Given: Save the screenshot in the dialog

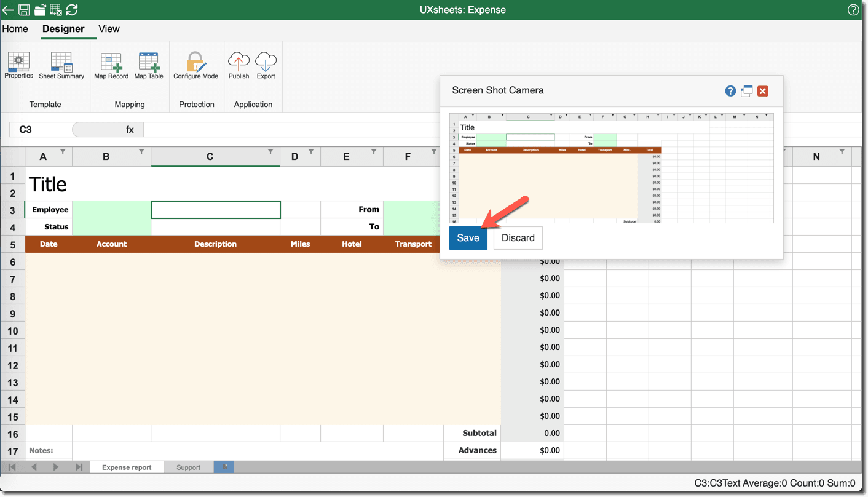Looking at the screenshot, I should [468, 238].
